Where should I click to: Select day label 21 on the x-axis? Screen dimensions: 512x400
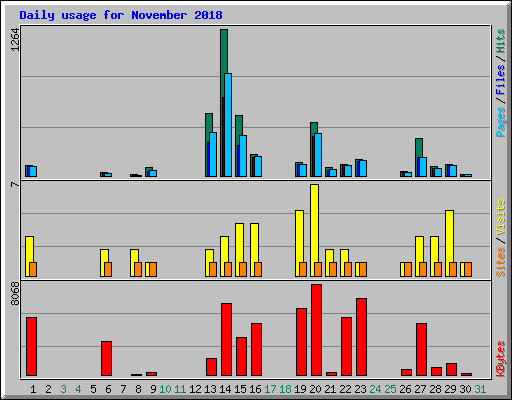coord(330,389)
